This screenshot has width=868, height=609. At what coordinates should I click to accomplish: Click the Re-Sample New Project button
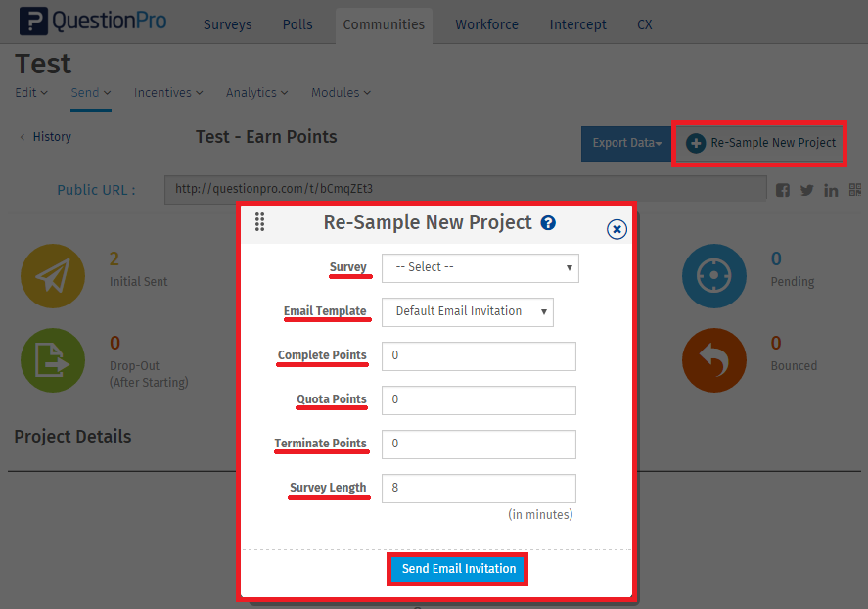tap(761, 143)
